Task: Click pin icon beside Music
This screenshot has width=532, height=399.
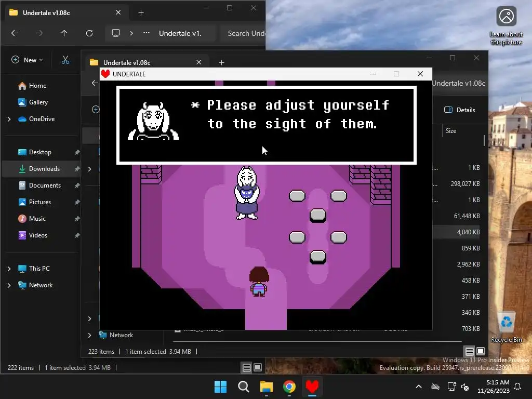Action: point(77,219)
